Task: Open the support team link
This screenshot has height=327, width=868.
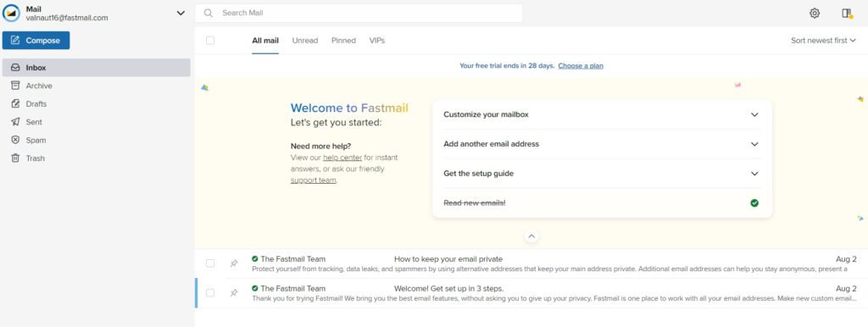Action: tap(313, 180)
